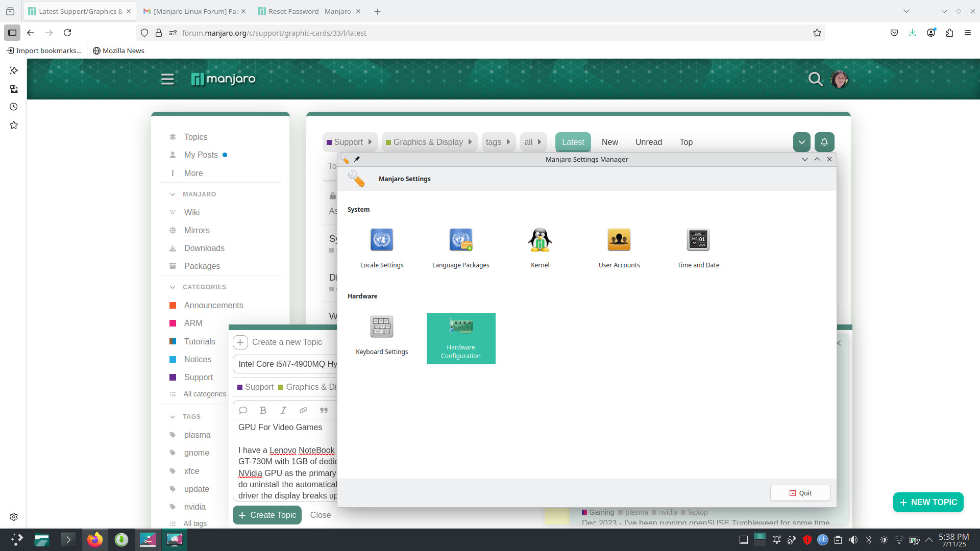Open Firefox downloads panel
The image size is (980, 551).
[x=912, y=33]
